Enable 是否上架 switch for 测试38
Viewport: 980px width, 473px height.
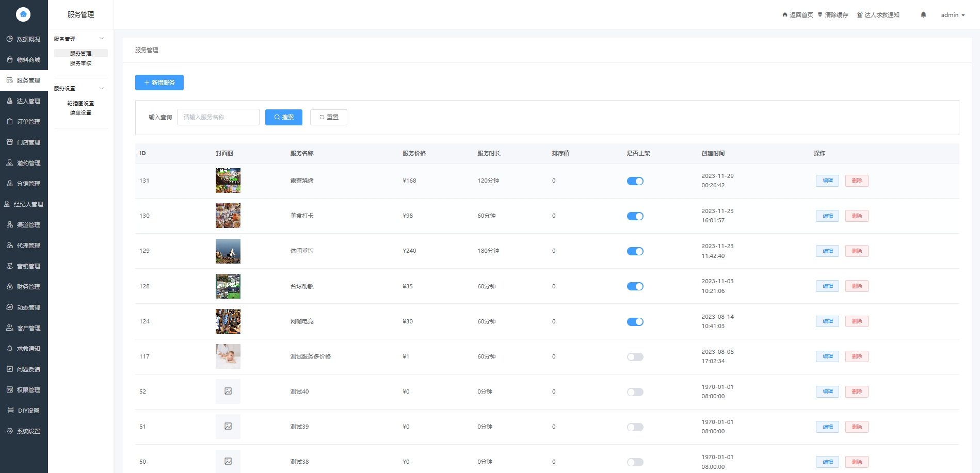[x=635, y=462]
